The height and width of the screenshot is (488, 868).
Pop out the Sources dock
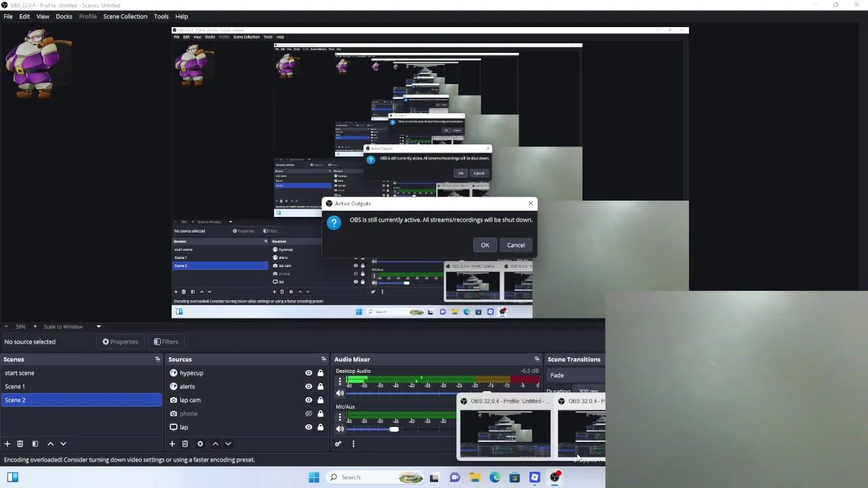323,359
